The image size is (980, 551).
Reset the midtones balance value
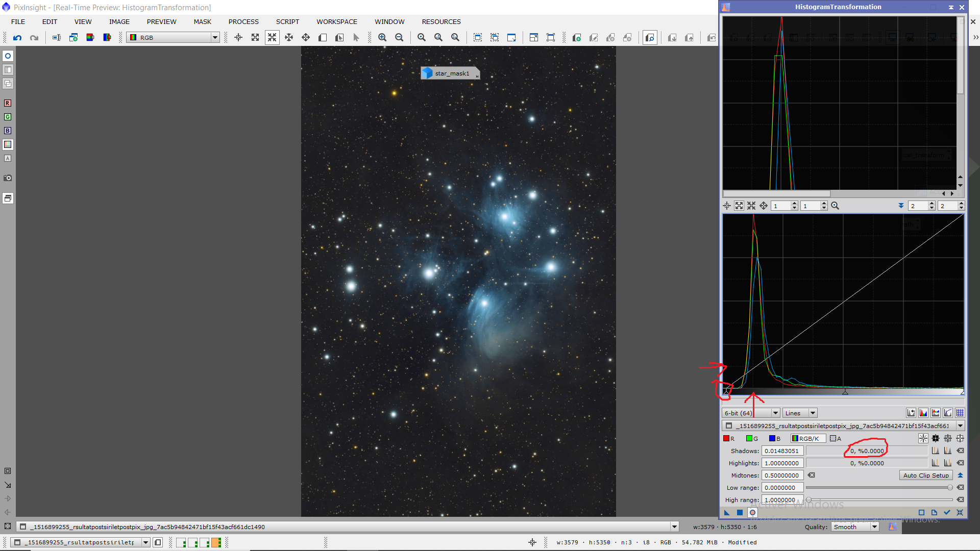click(x=811, y=475)
